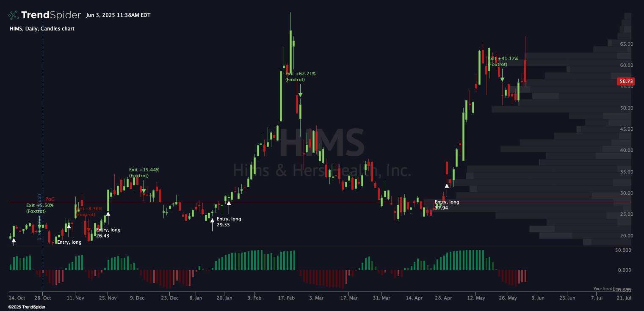Select the Exit +62.71% (Foxtrot) label
This screenshot has height=311, width=644.
(x=300, y=77)
